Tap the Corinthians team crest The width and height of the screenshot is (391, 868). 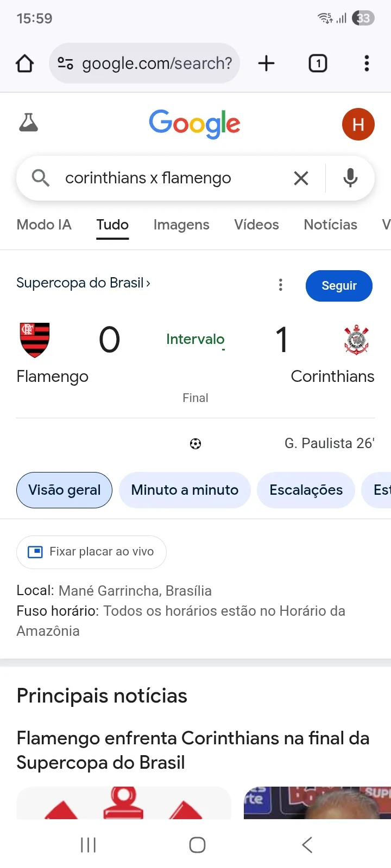[x=356, y=340]
